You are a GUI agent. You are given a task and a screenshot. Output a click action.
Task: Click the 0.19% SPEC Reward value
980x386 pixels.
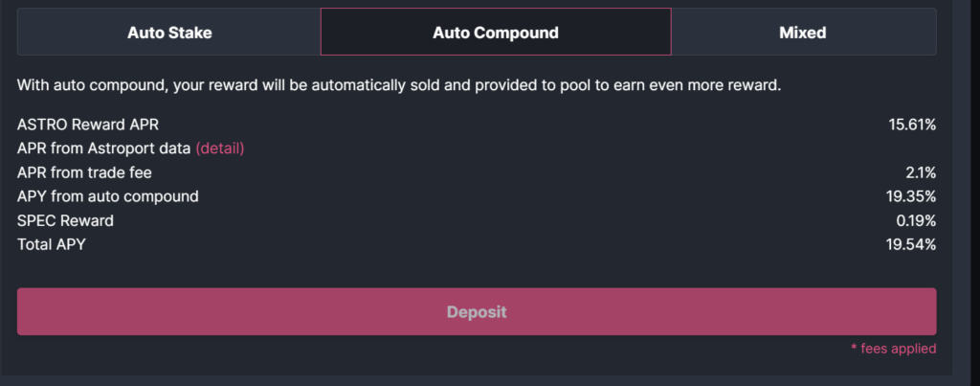[915, 220]
